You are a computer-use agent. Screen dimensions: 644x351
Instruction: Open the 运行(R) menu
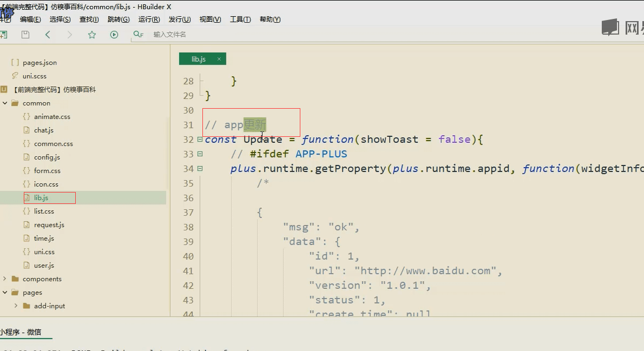149,19
